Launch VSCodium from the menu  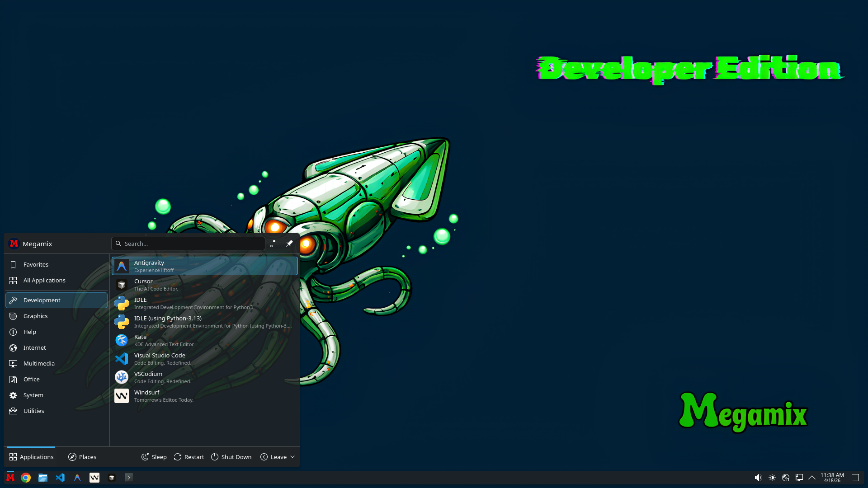click(204, 377)
